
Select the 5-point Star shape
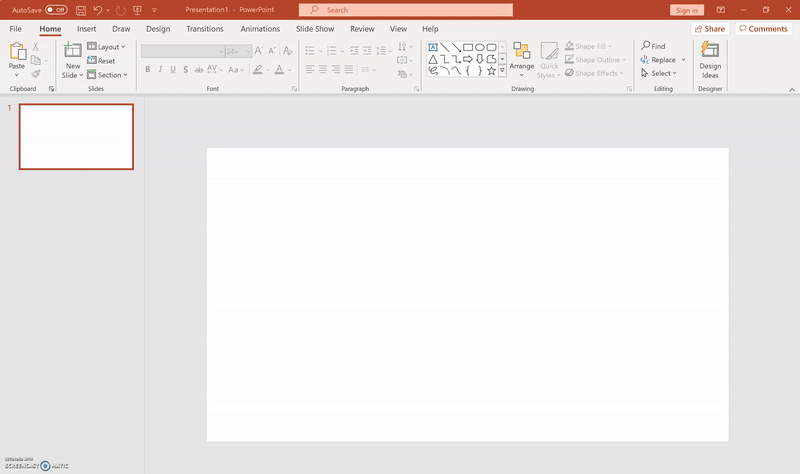coord(491,71)
